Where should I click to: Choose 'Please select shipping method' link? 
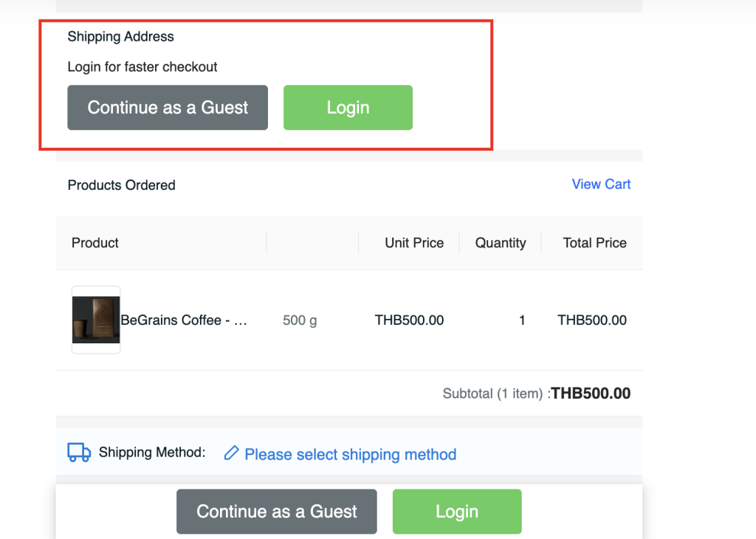point(350,454)
